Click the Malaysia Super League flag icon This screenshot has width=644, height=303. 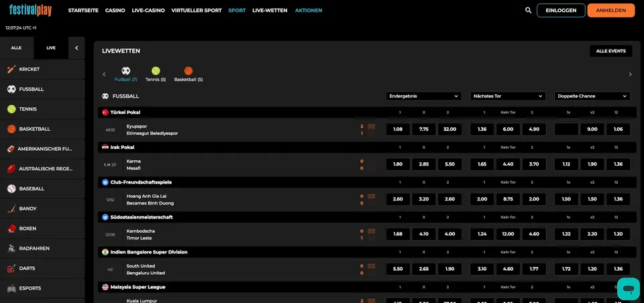click(105, 287)
